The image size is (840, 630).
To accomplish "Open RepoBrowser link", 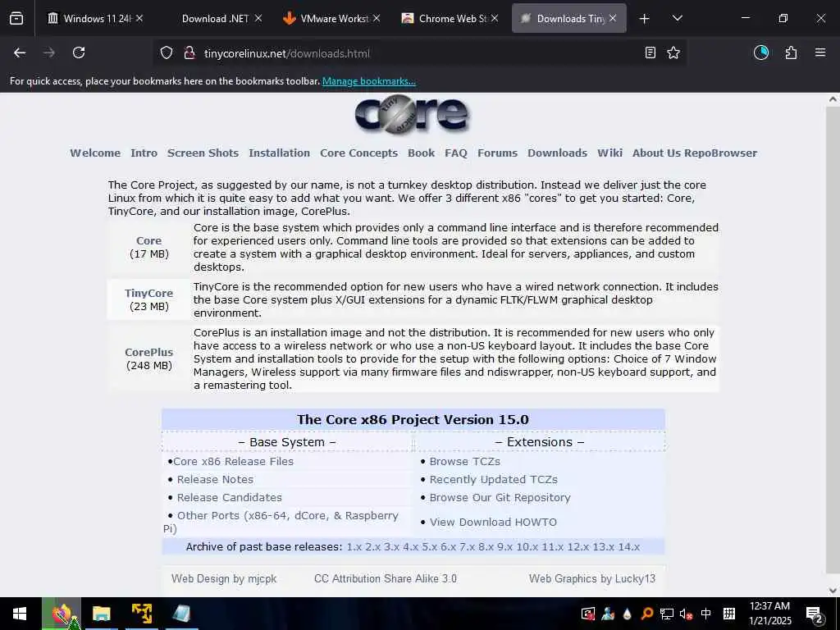I will pyautogui.click(x=720, y=153).
